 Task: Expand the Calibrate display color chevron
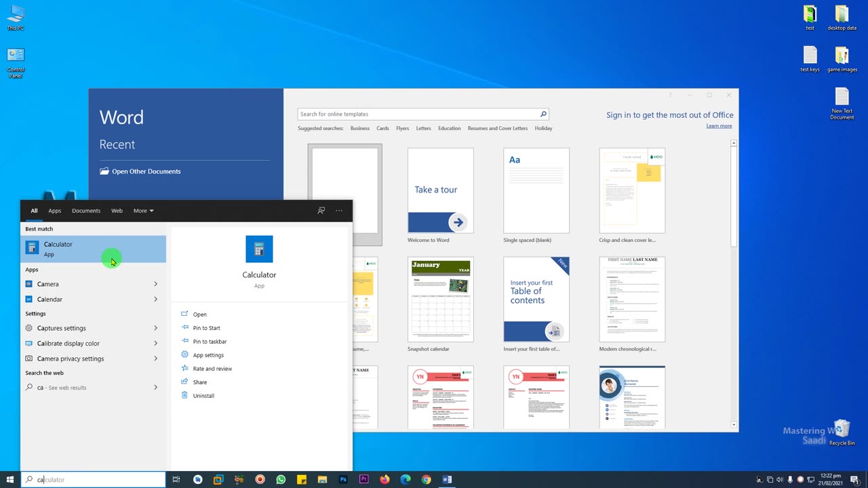pos(155,344)
